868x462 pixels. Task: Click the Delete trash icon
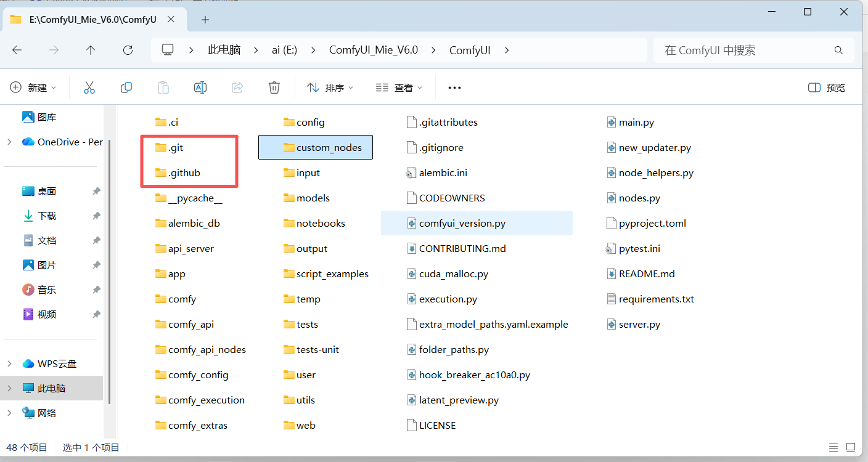(x=274, y=87)
